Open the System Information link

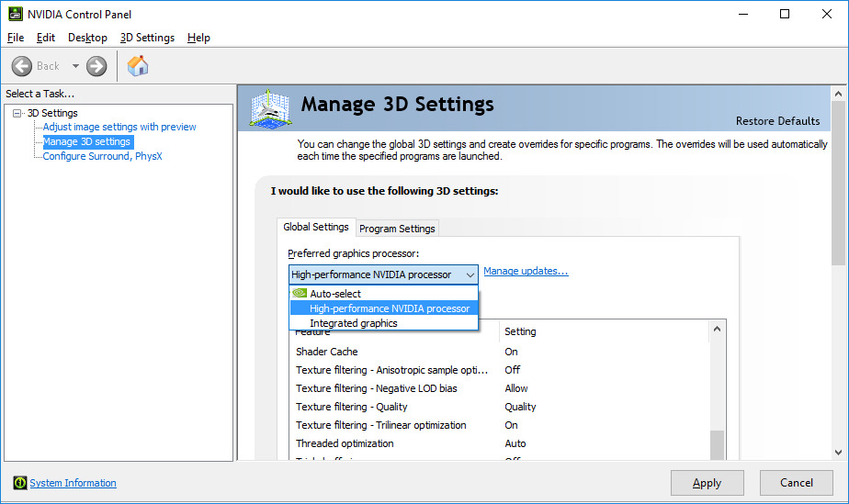click(x=74, y=483)
